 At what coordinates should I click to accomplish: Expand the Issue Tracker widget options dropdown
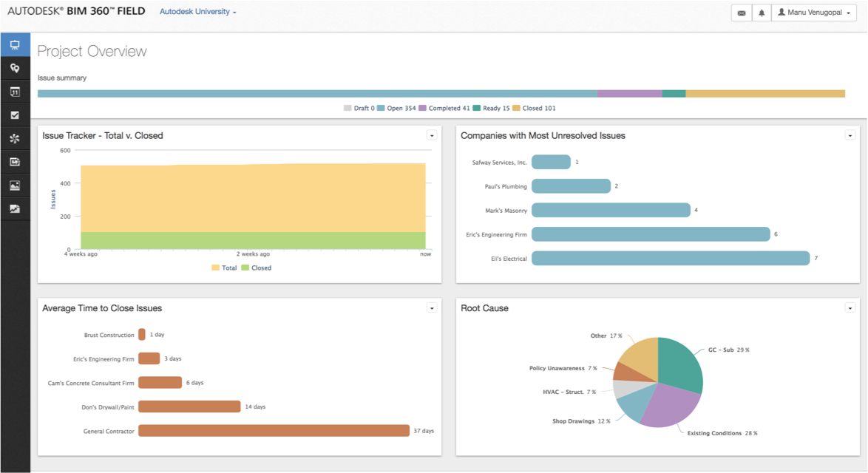click(432, 135)
